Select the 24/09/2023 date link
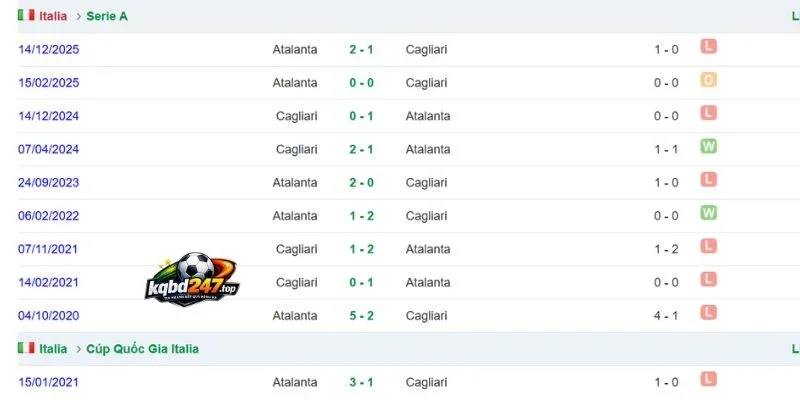 (x=48, y=183)
